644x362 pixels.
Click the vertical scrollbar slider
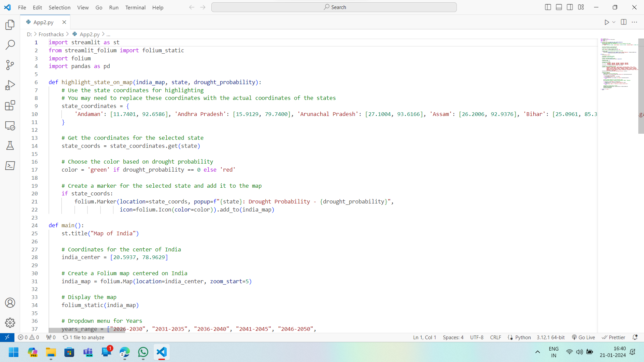tap(641, 86)
